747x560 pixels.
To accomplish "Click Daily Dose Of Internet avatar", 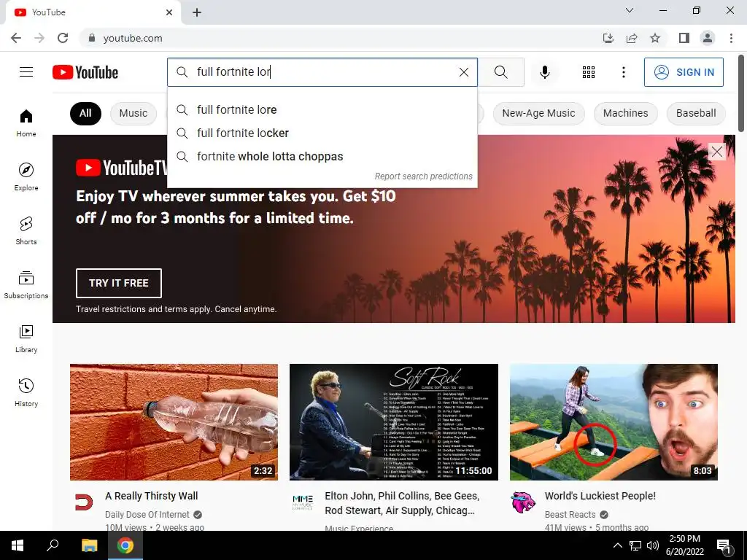I will [x=85, y=502].
